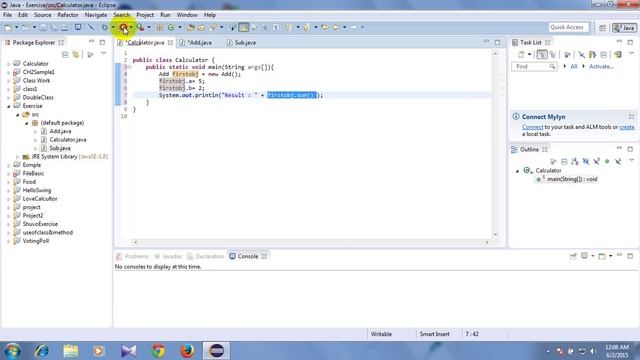
Task: Toggle Mark Occurrences in toolbar
Action: click(x=244, y=27)
